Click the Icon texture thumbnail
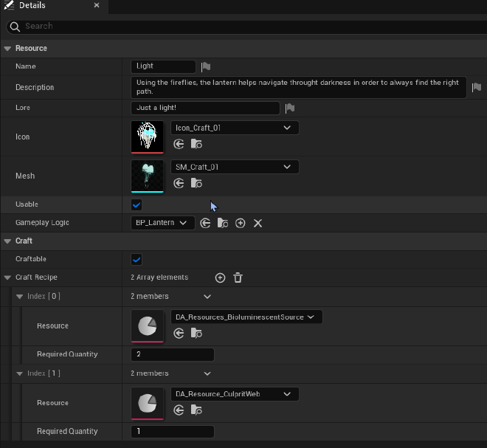This screenshot has width=487, height=448. coord(148,137)
